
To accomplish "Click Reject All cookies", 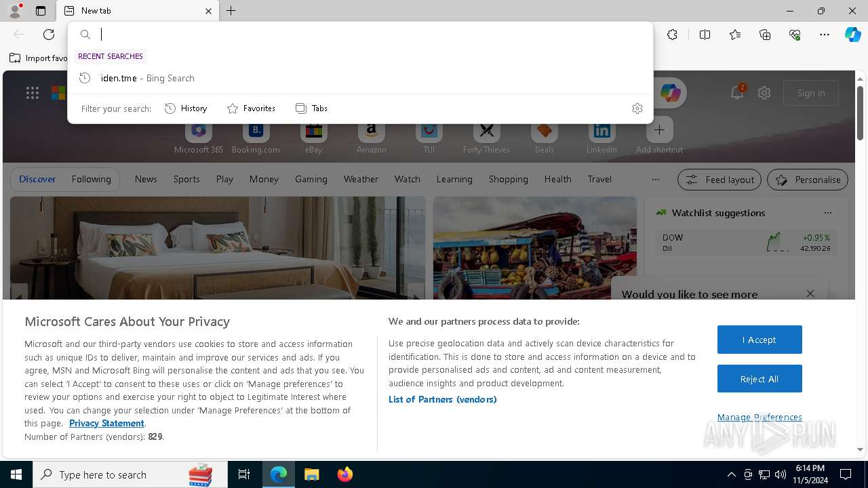I will [x=759, y=379].
